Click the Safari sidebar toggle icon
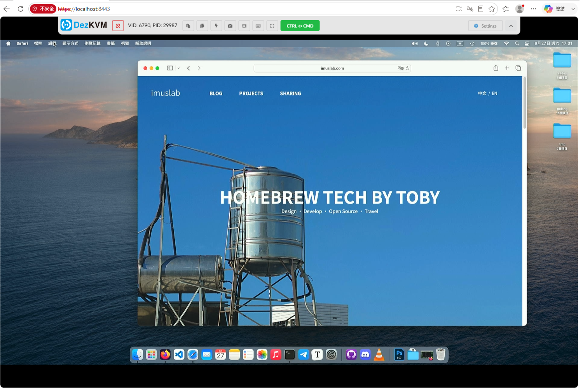 pyautogui.click(x=170, y=68)
